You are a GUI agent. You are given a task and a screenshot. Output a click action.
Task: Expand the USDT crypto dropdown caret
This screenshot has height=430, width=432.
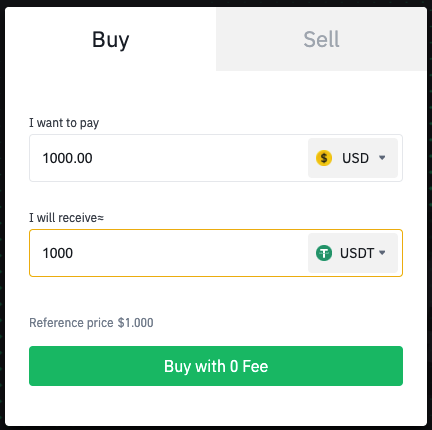click(382, 253)
